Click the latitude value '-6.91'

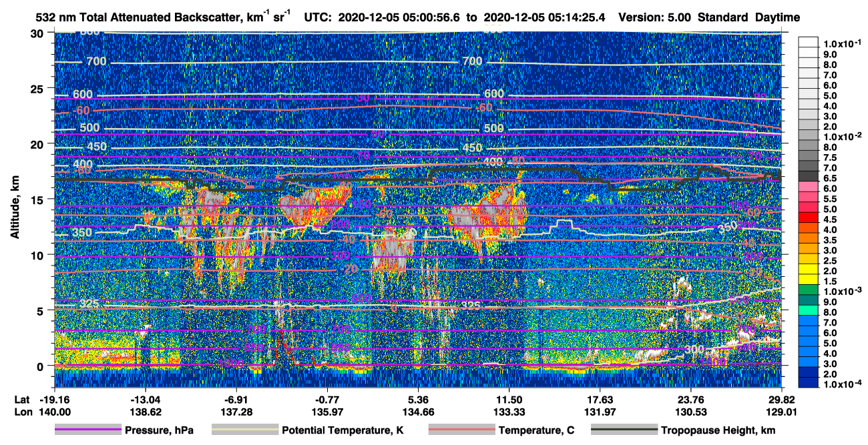pos(236,399)
